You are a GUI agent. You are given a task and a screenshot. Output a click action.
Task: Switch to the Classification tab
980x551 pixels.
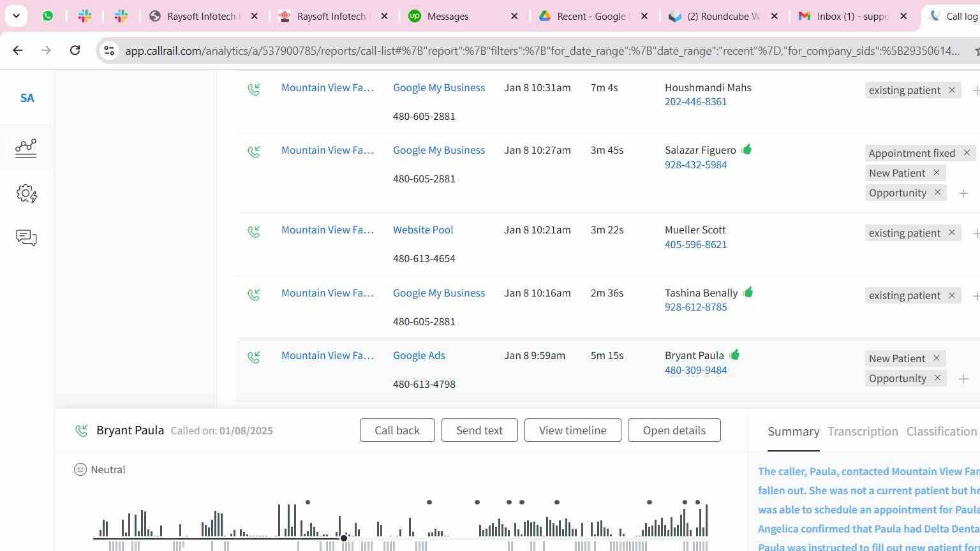click(942, 432)
